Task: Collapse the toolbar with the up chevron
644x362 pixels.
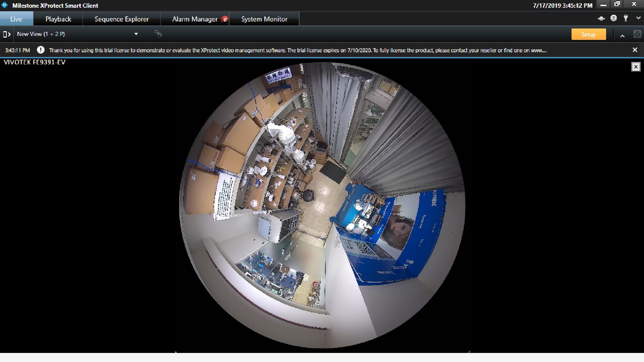Action: tap(622, 35)
